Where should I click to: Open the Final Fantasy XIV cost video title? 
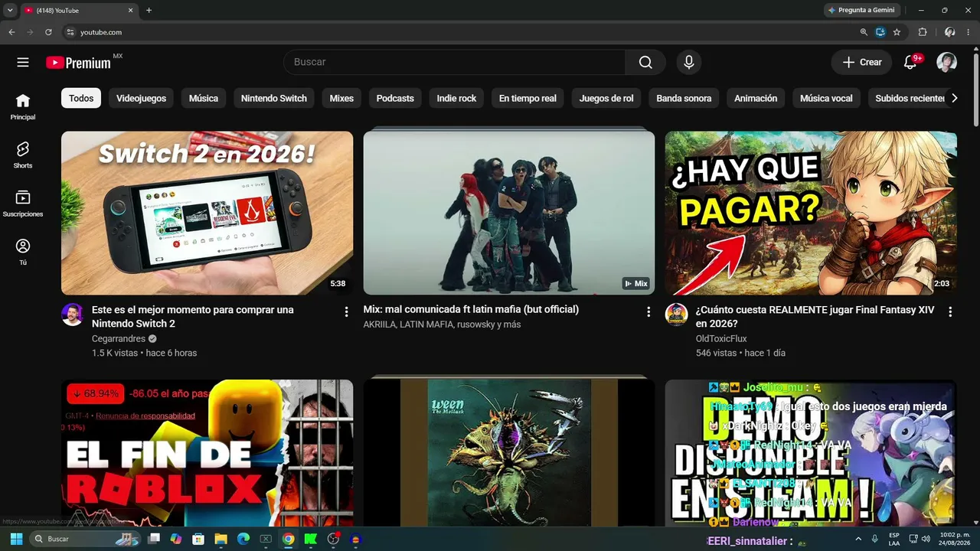(x=813, y=317)
